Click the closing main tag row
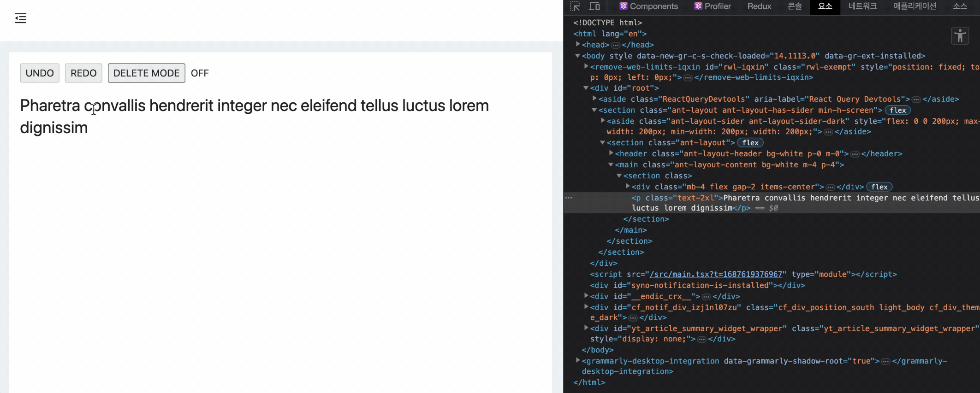The height and width of the screenshot is (393, 980). (630, 230)
